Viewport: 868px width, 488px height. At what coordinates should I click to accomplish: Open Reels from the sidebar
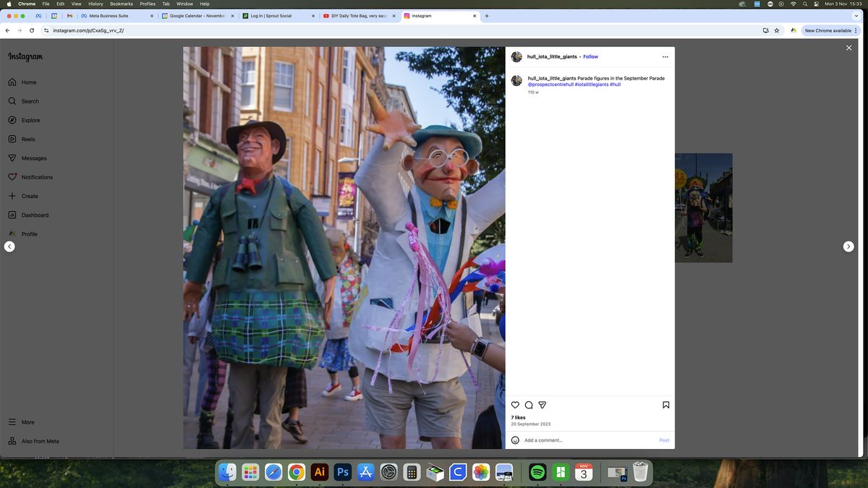27,140
